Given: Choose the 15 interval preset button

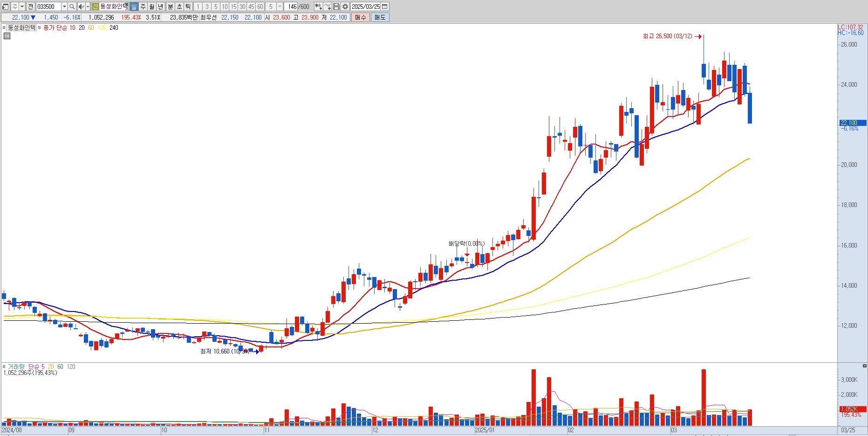Looking at the screenshot, I should [x=233, y=7].
